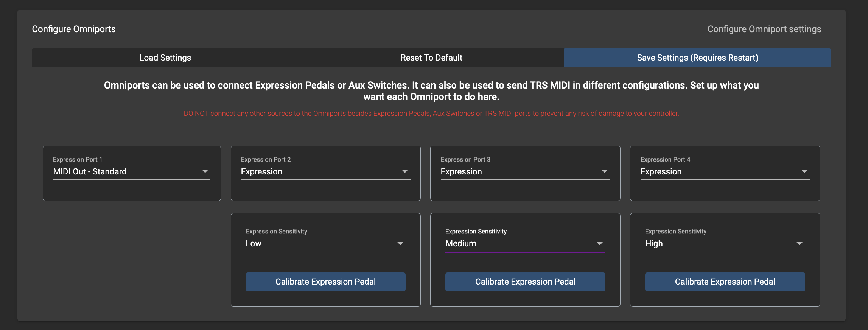Image resolution: width=868 pixels, height=330 pixels.
Task: Click Port 2 dropdown arrow icon
Action: click(405, 171)
